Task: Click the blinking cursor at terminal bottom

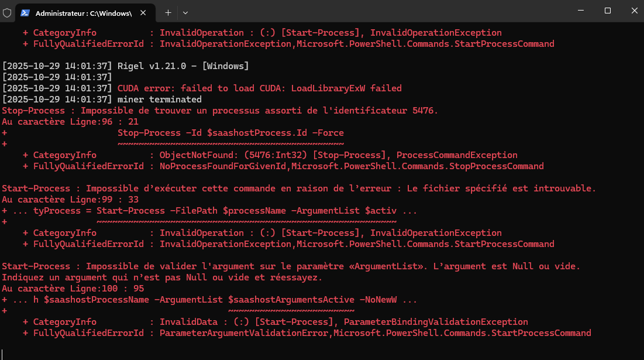Action: click(x=3, y=353)
